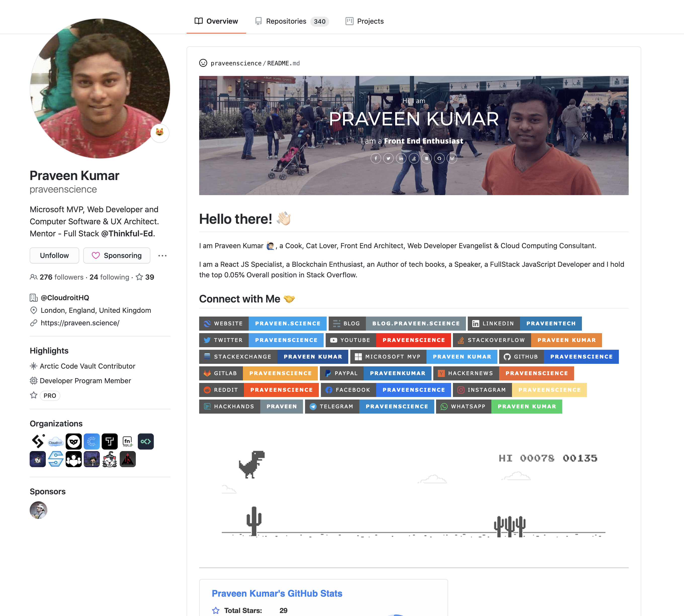Open the red triangle organization avatar
684x616 pixels.
127,459
